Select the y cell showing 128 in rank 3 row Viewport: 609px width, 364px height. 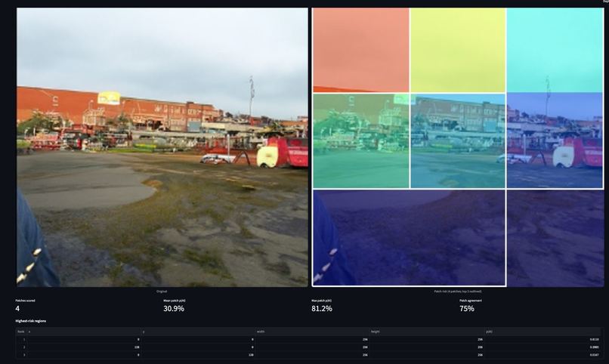click(197, 355)
